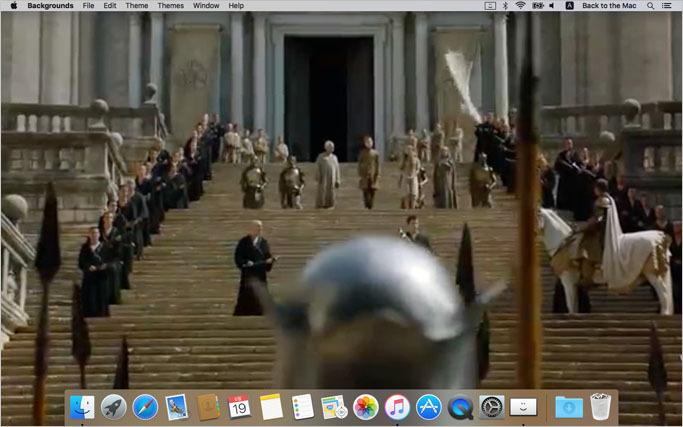The height and width of the screenshot is (427, 683).
Task: Open QuickTime Player from the Dock
Action: click(460, 407)
